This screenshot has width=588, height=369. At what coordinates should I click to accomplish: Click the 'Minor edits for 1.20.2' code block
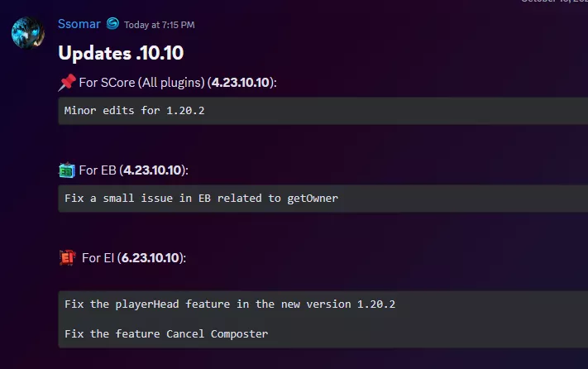[x=134, y=110]
